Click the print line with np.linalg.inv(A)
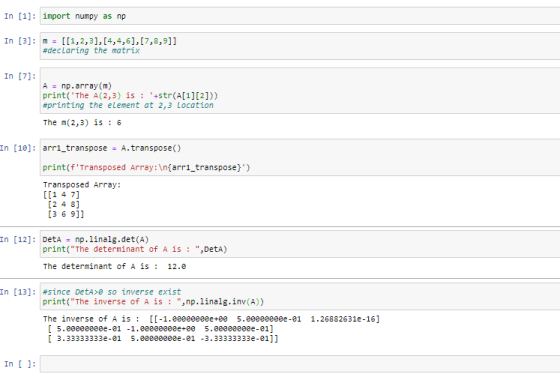 (153, 302)
